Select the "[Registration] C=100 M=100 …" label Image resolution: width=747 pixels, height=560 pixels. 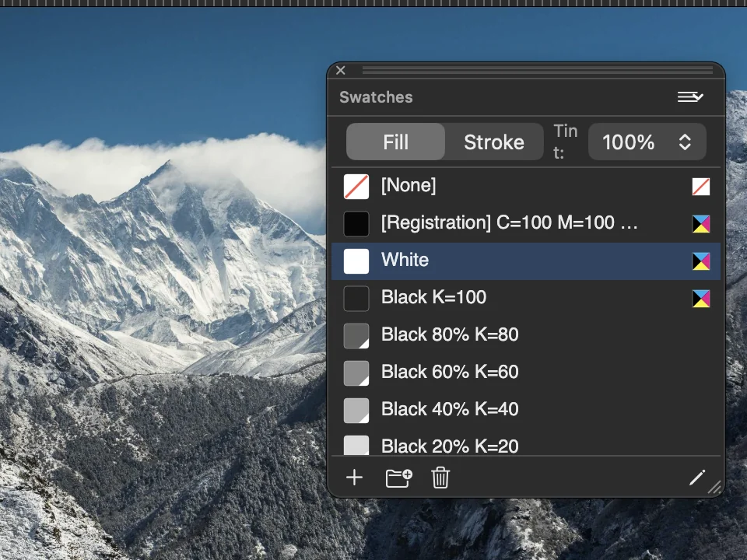click(x=509, y=222)
